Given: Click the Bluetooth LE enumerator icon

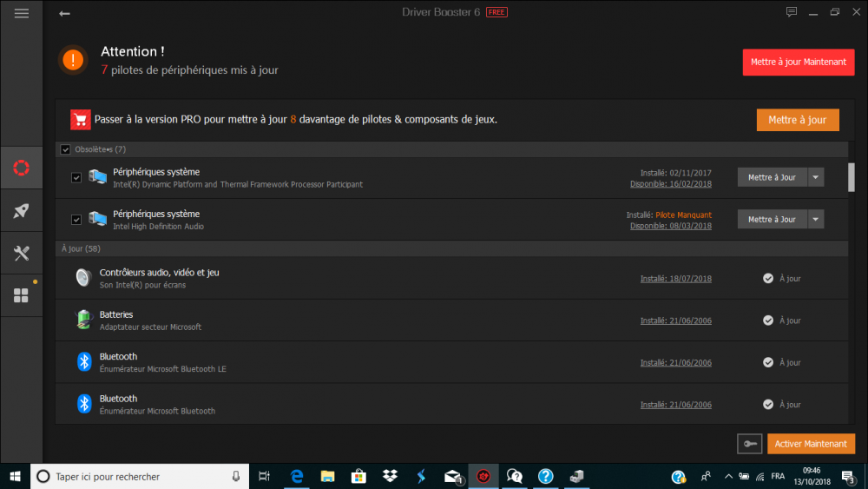Looking at the screenshot, I should coord(84,361).
